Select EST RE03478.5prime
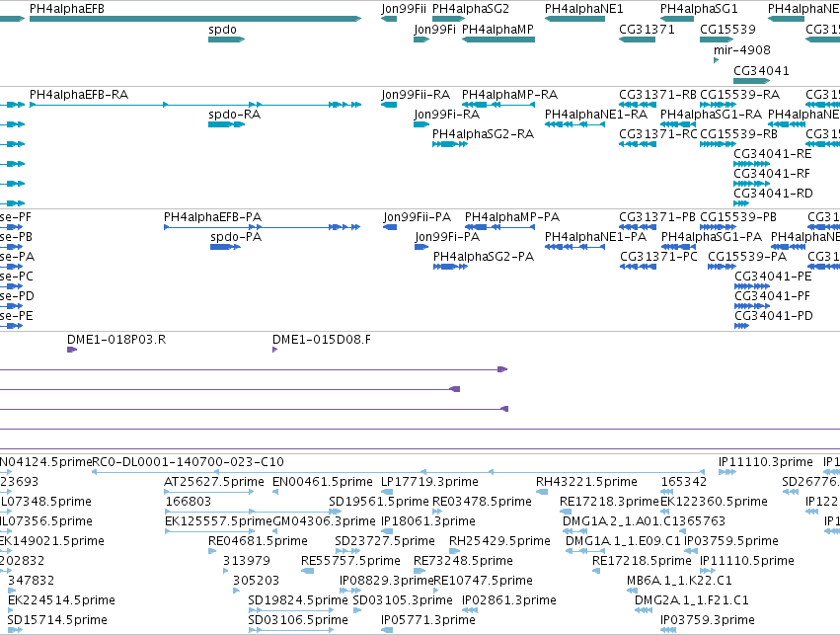The height and width of the screenshot is (635, 840). point(437,512)
